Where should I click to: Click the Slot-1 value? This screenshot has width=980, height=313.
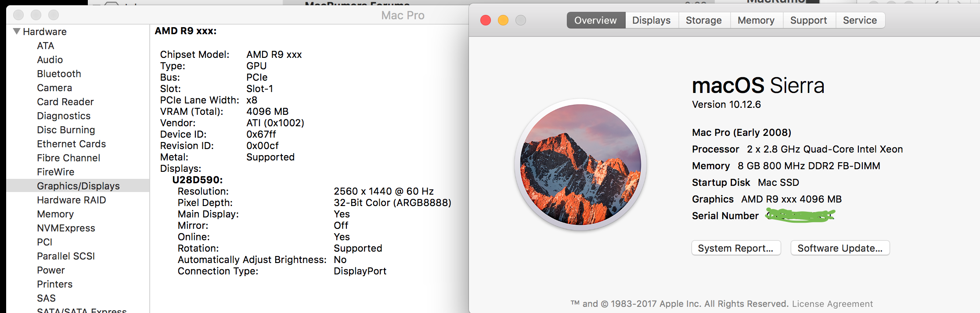[260, 89]
